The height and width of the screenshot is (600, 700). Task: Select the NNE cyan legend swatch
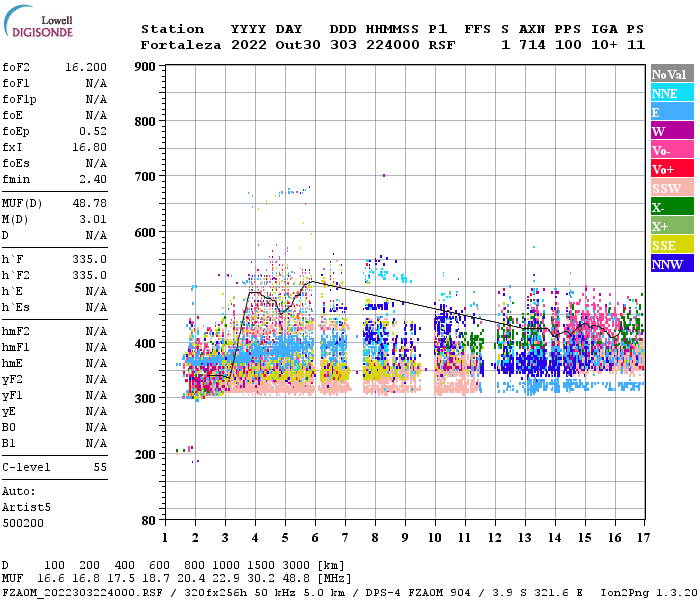coord(672,93)
